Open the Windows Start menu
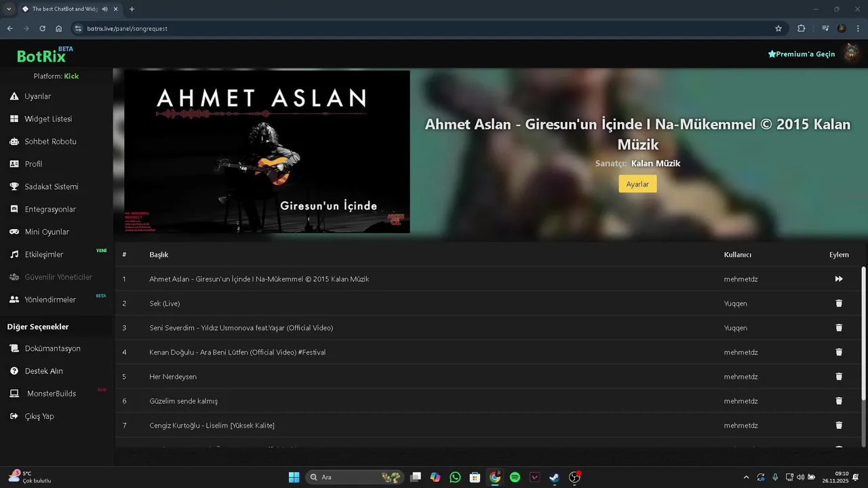 [x=294, y=477]
